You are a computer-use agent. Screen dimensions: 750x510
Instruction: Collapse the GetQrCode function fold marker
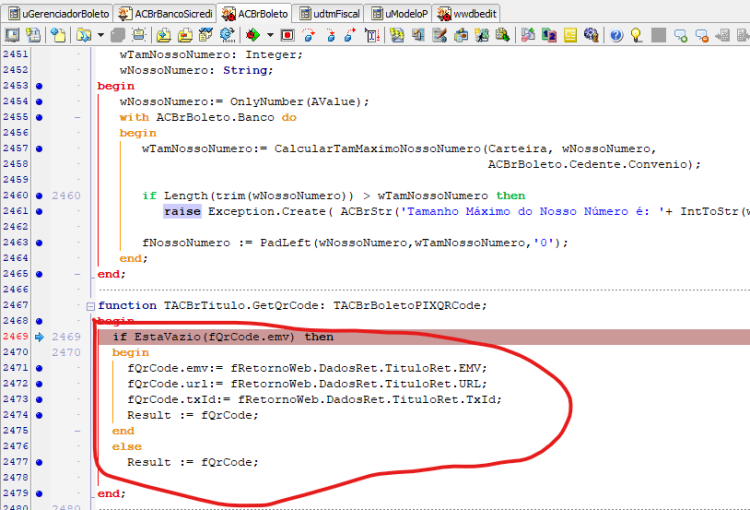[90, 306]
